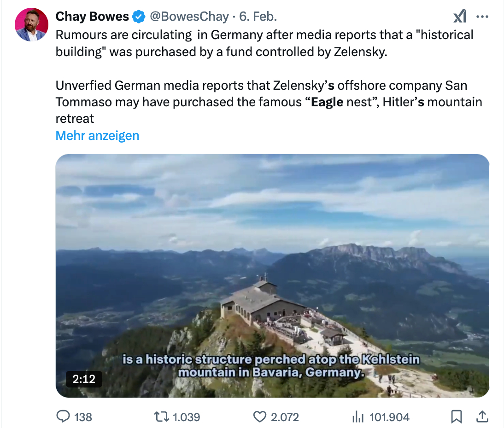This screenshot has height=428, width=504.
Task: Expand post with Mehr anzeigen
Action: pyautogui.click(x=97, y=135)
